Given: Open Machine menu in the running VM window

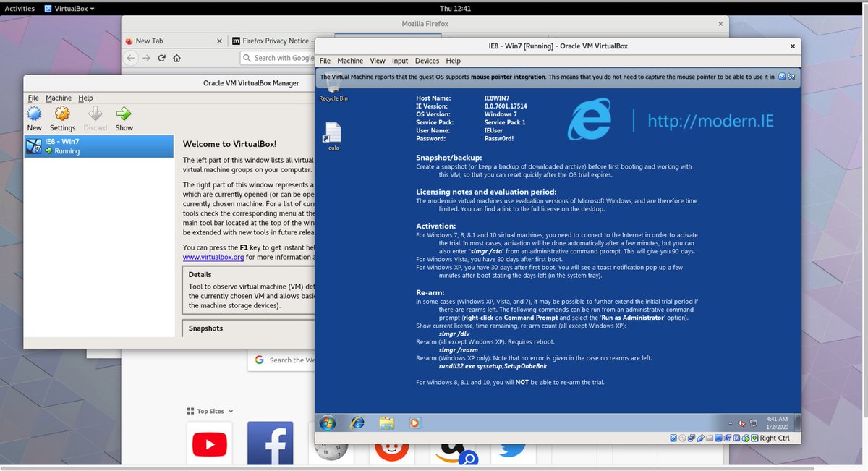Looking at the screenshot, I should [x=350, y=61].
